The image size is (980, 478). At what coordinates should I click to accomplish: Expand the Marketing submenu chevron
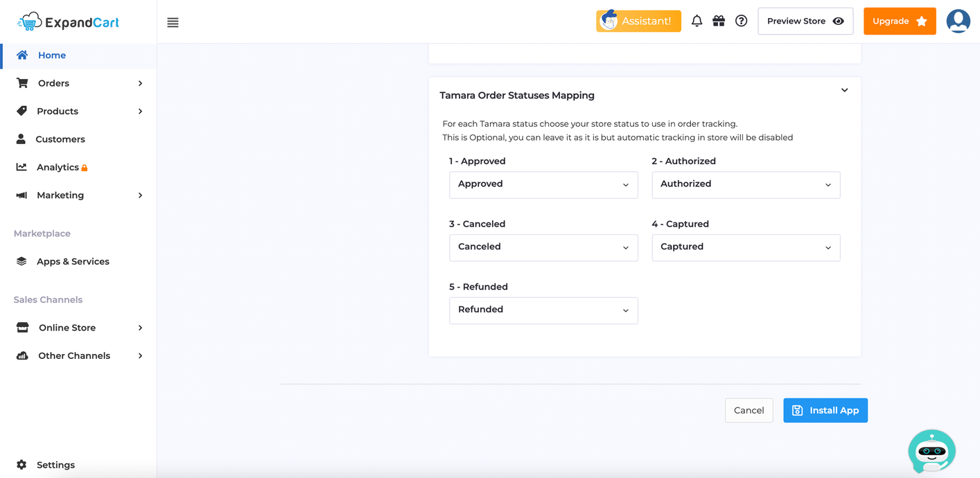140,195
